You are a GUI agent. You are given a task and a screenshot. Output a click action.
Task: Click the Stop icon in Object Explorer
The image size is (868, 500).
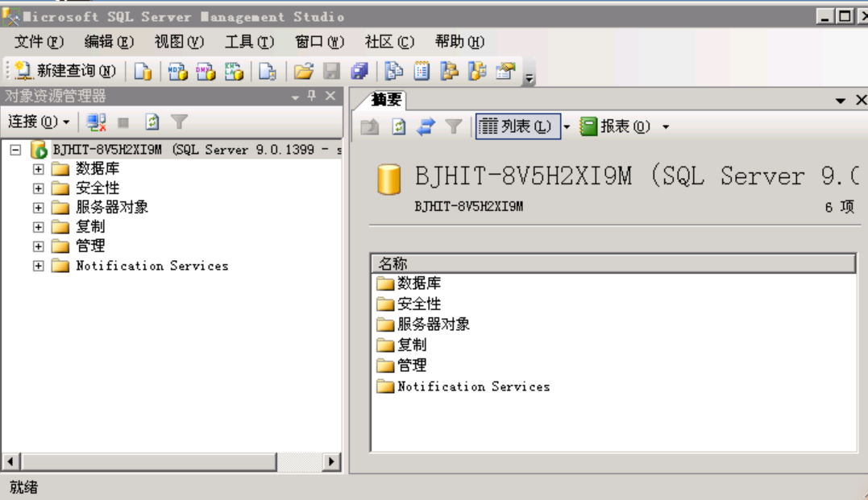tap(123, 122)
